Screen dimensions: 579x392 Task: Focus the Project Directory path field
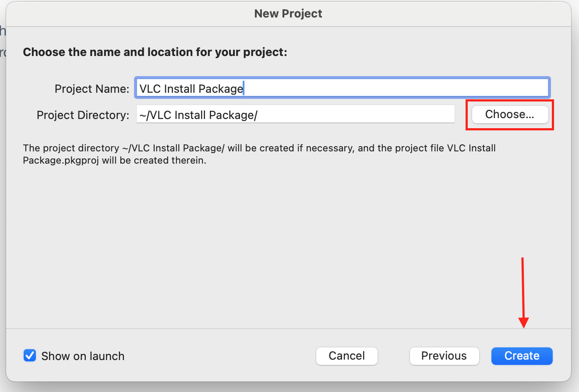coord(295,115)
